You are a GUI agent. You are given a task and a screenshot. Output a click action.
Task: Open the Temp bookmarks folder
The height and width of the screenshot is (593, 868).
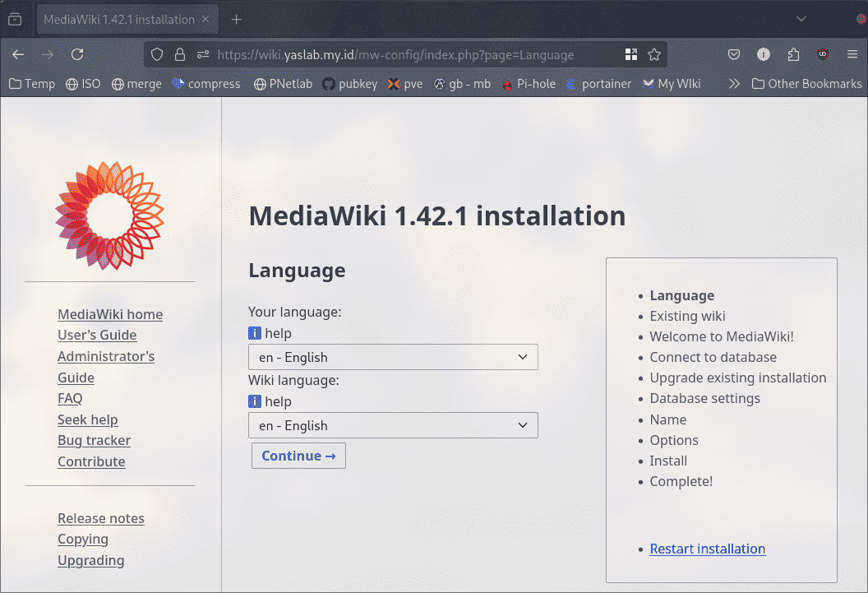point(32,84)
